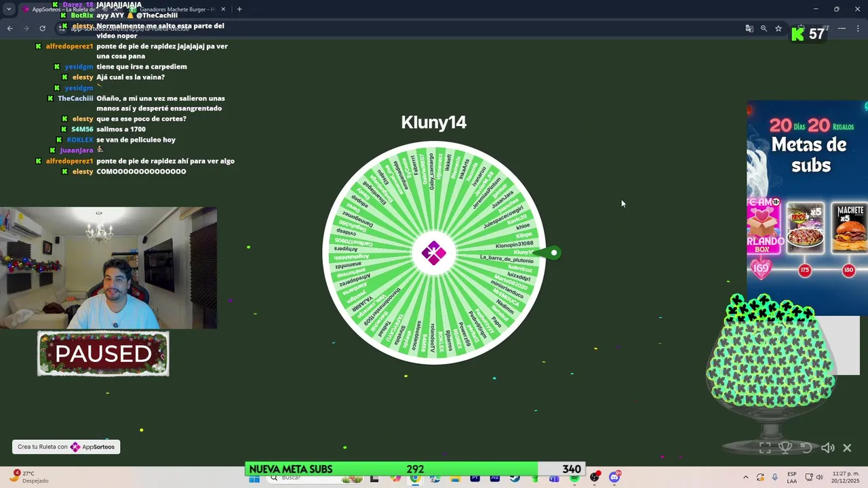
Task: Click the microphone icon in system tray
Action: [x=774, y=478]
